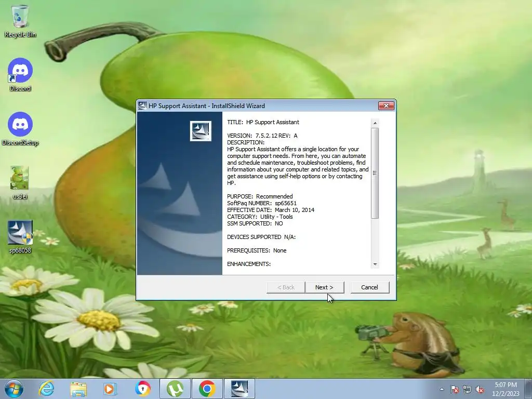Click the InstallShield logo in the banner
Image resolution: width=532 pixels, height=399 pixels.
tap(201, 131)
